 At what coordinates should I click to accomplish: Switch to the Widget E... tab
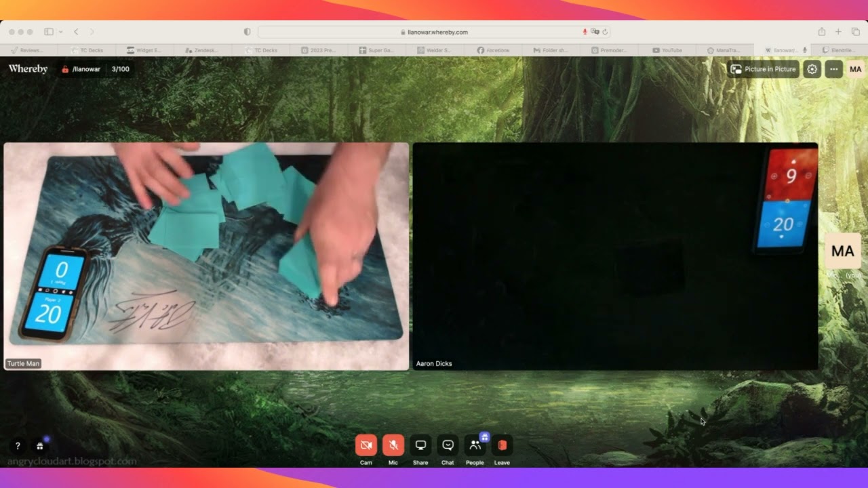click(x=144, y=50)
